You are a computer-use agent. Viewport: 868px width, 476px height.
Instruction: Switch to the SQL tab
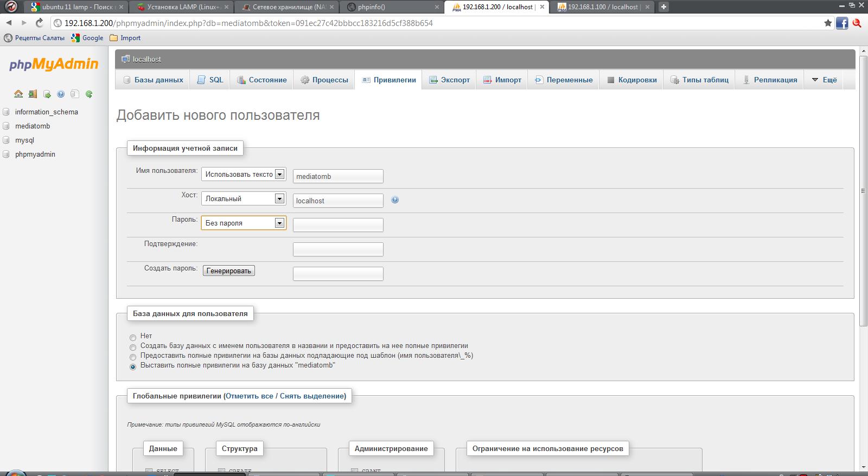pos(210,80)
